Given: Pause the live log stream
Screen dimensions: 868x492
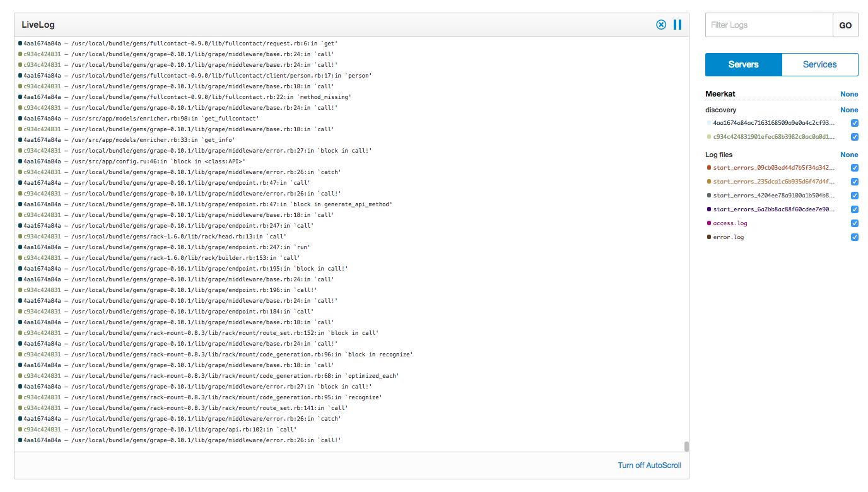Looking at the screenshot, I should (677, 25).
